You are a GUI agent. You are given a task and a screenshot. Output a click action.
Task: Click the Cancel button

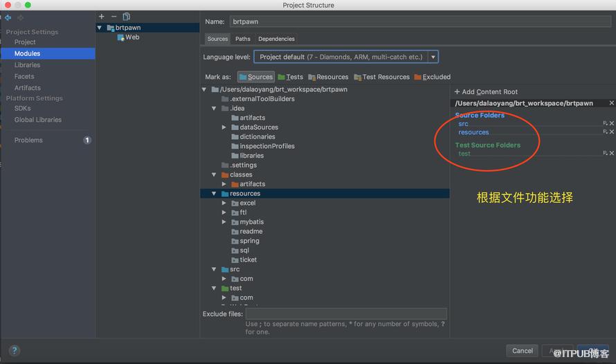pyautogui.click(x=522, y=351)
